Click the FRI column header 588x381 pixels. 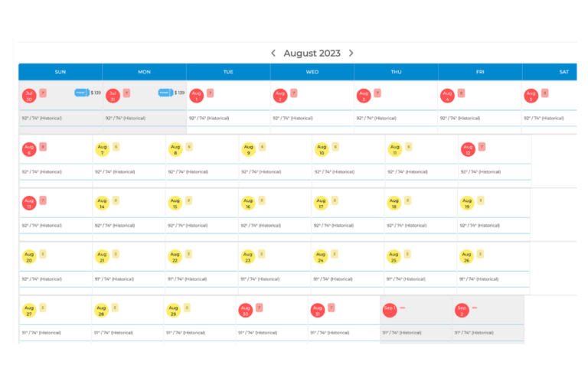(480, 72)
